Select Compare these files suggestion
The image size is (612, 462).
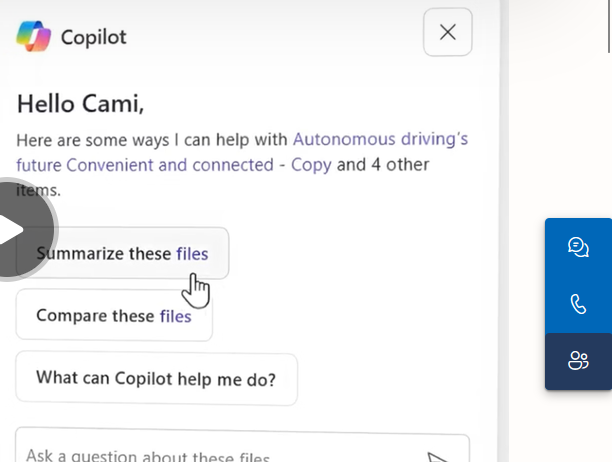(x=114, y=315)
